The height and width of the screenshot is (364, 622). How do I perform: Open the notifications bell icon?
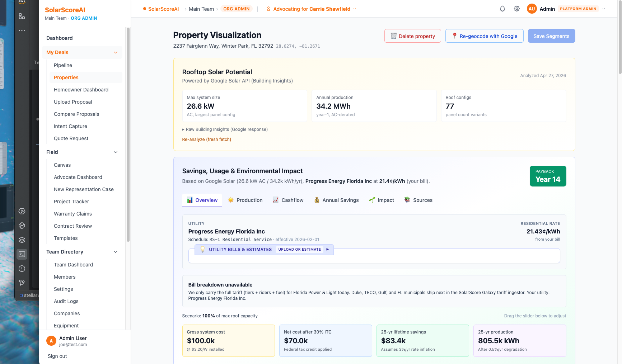click(x=502, y=9)
